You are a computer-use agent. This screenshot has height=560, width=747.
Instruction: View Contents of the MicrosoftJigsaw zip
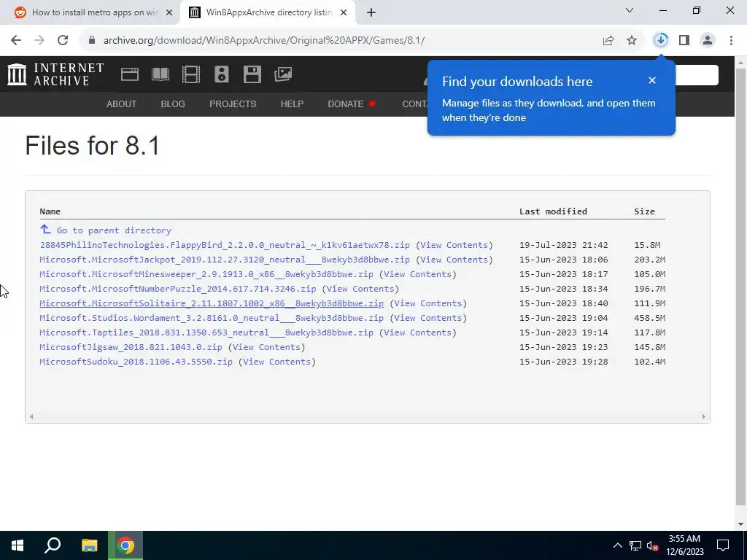point(266,347)
